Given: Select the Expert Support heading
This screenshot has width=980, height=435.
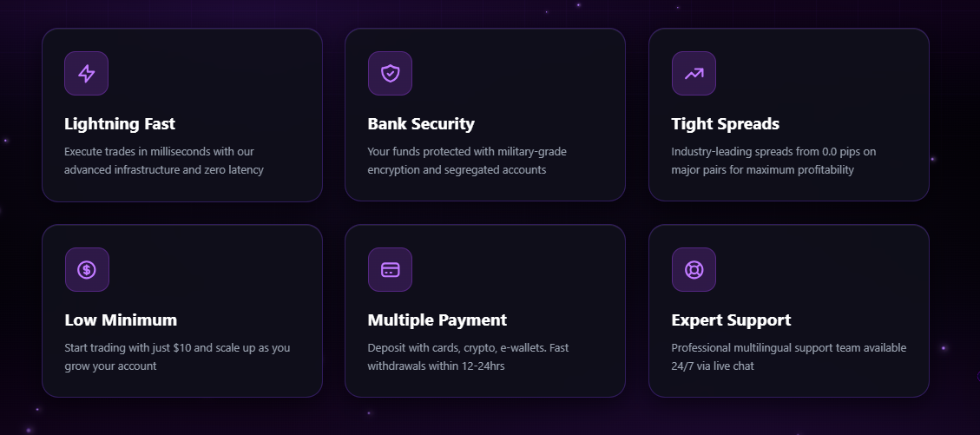Looking at the screenshot, I should point(731,320).
